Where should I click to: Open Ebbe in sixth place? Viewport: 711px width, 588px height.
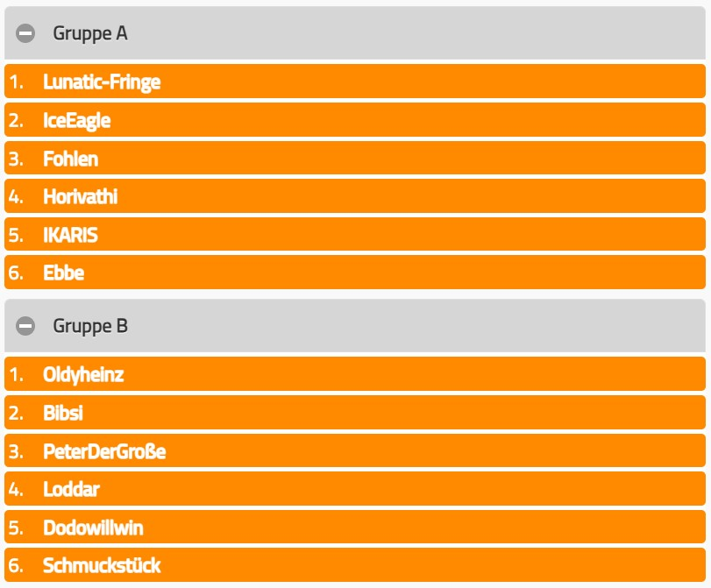point(64,273)
